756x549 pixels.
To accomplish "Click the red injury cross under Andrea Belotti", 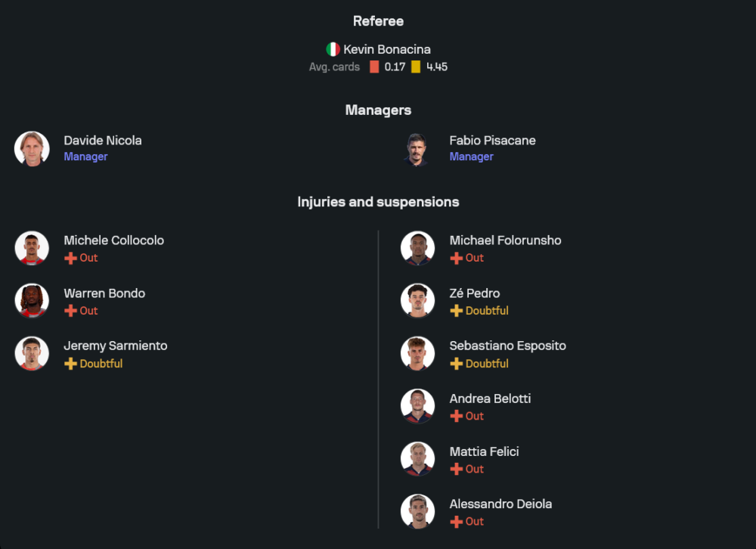I will 456,416.
